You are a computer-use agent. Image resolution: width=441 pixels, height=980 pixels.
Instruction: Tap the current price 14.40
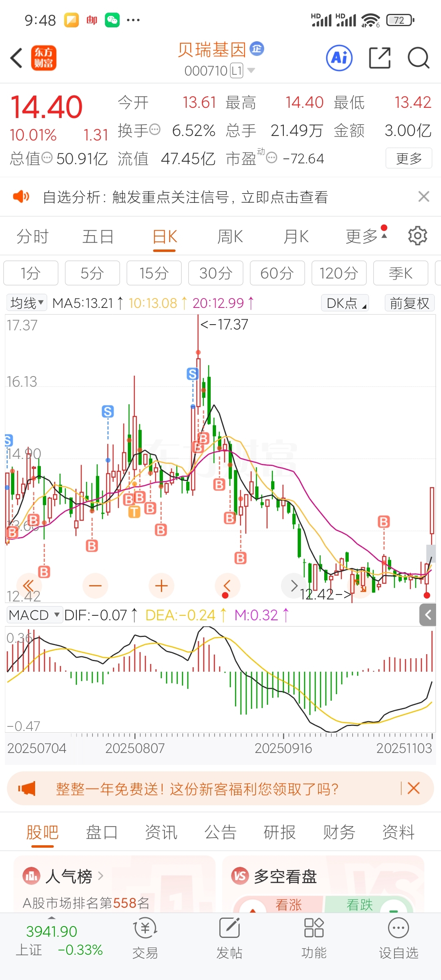click(46, 107)
